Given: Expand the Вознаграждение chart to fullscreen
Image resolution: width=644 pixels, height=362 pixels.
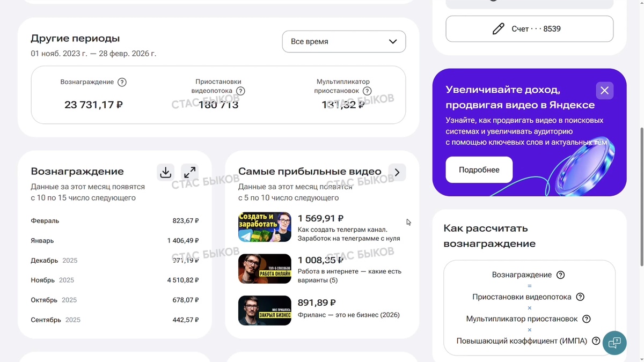Looking at the screenshot, I should (x=190, y=172).
